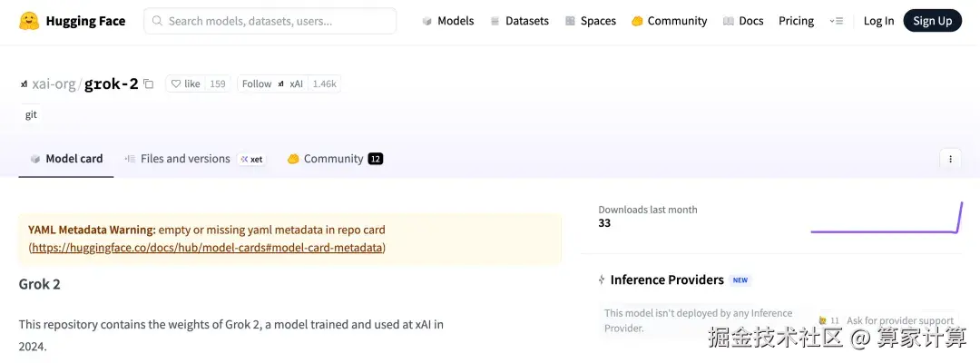Open the model-card-metadata docs link
This screenshot has width=980, height=363.
point(207,248)
